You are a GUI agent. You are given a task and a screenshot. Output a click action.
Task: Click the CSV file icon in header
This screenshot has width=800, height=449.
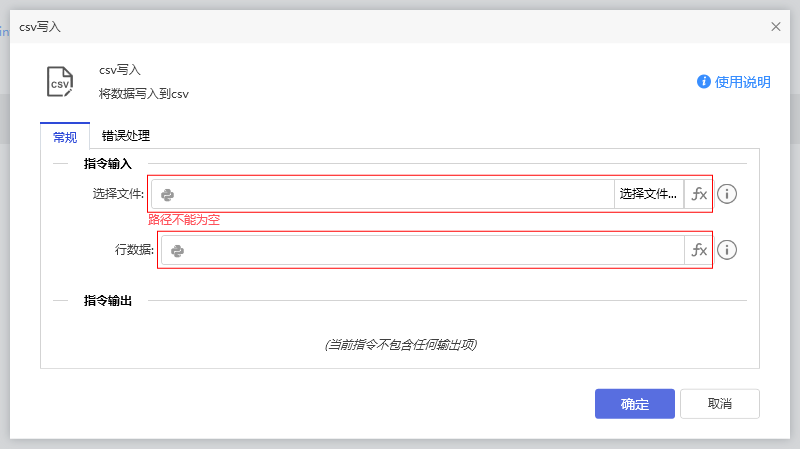click(60, 82)
